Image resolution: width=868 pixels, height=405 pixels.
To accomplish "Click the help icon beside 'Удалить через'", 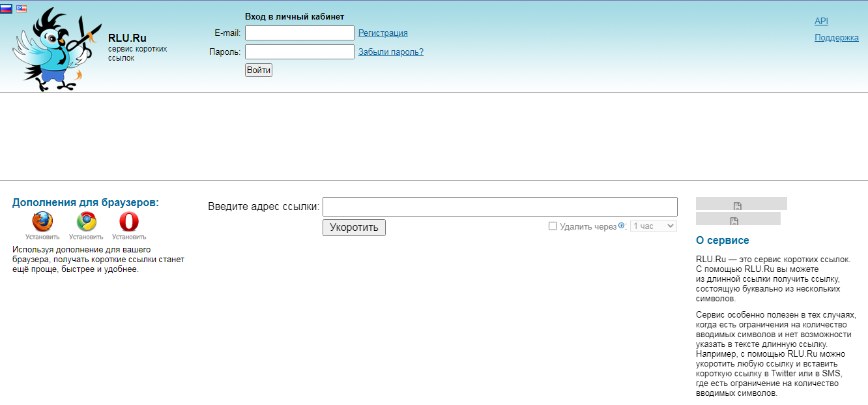I will pos(622,226).
